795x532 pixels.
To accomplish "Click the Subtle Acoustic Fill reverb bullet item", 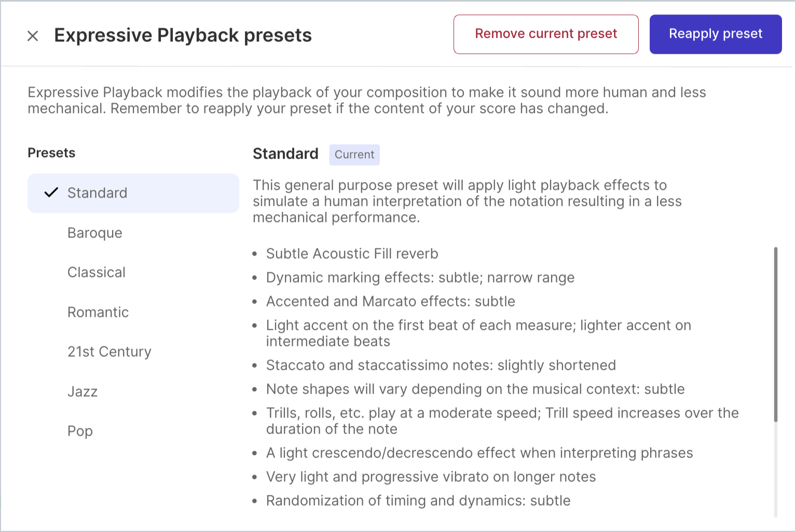I will (352, 254).
